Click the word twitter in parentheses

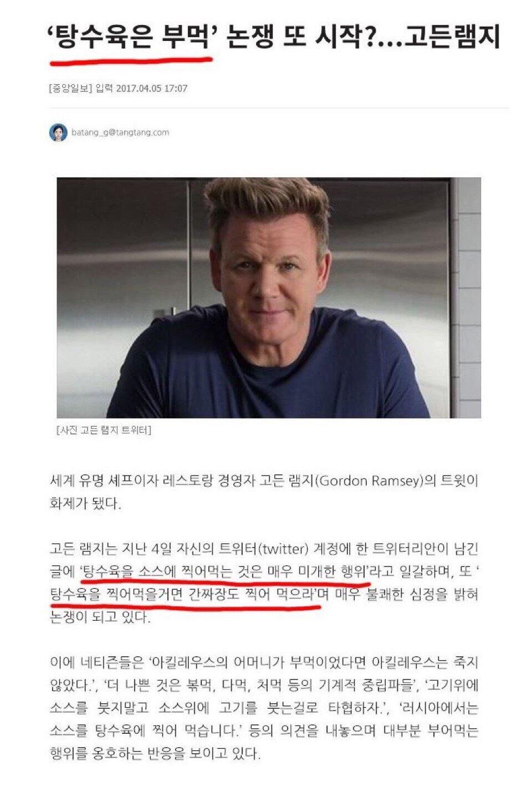pyautogui.click(x=284, y=549)
